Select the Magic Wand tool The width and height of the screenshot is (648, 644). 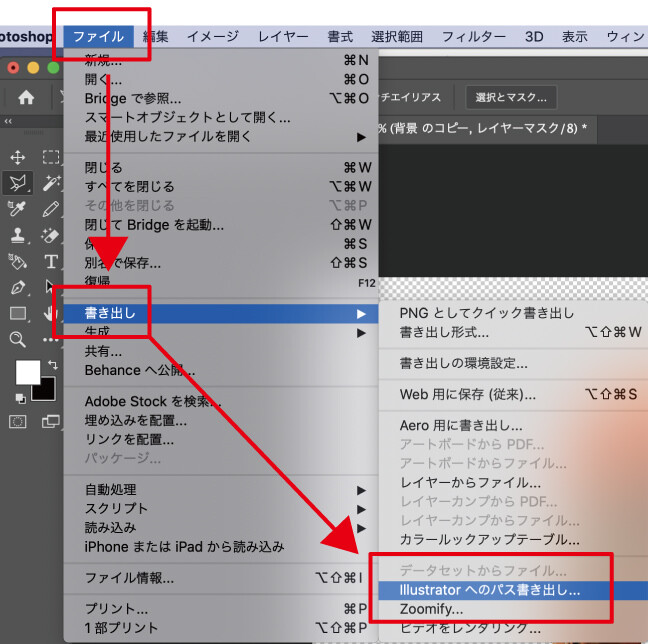[50, 183]
